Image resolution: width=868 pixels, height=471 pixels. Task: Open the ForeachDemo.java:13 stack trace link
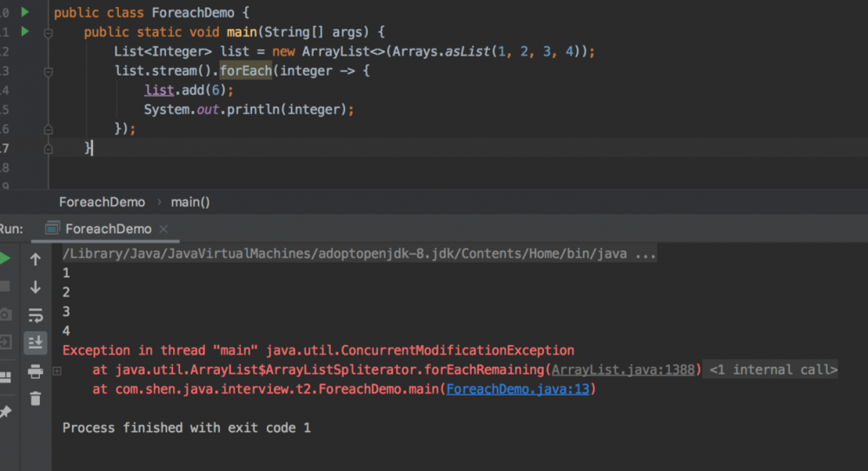coord(518,389)
